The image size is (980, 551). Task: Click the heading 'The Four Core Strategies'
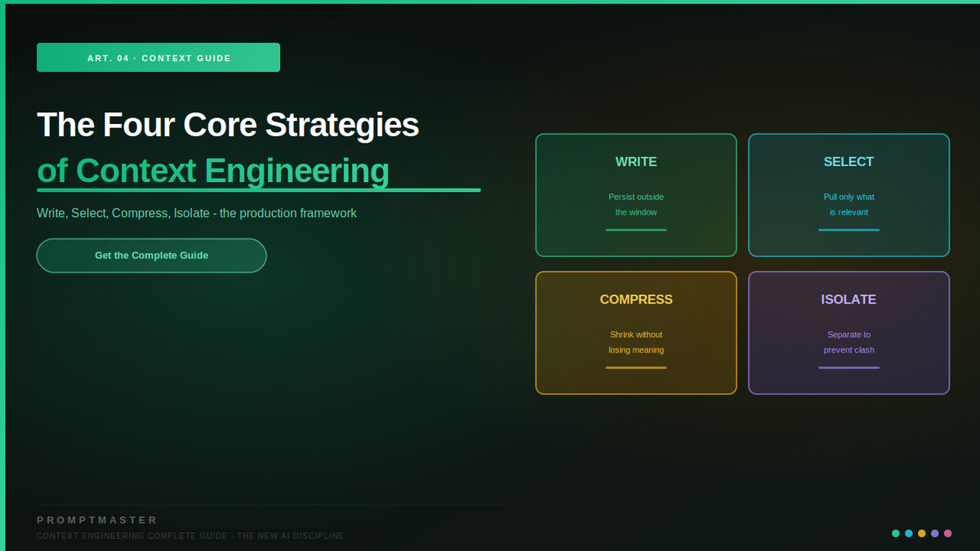click(228, 125)
